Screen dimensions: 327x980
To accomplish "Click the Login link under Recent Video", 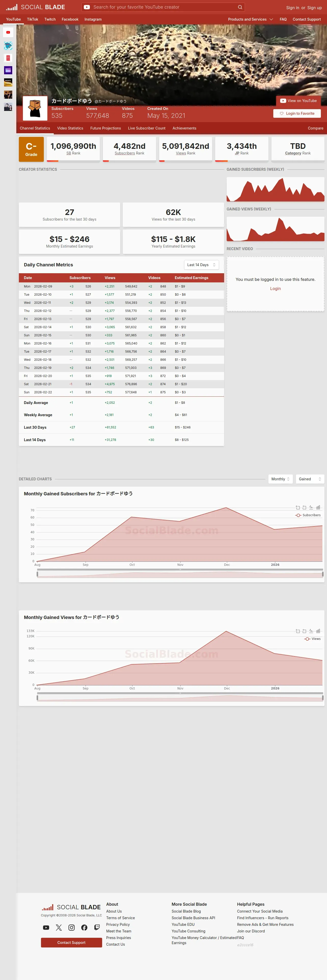I will coord(275,289).
